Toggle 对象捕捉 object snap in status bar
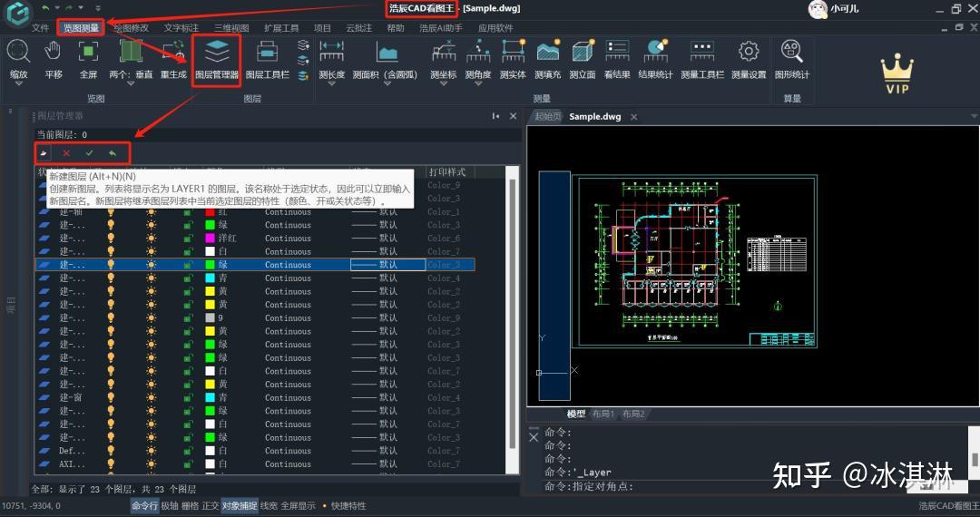Image resolution: width=980 pixels, height=517 pixels. [x=240, y=506]
